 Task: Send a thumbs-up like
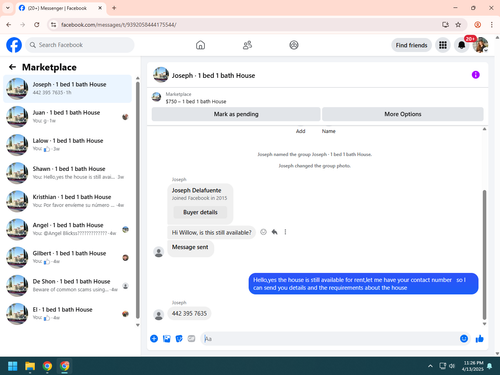coord(479,339)
